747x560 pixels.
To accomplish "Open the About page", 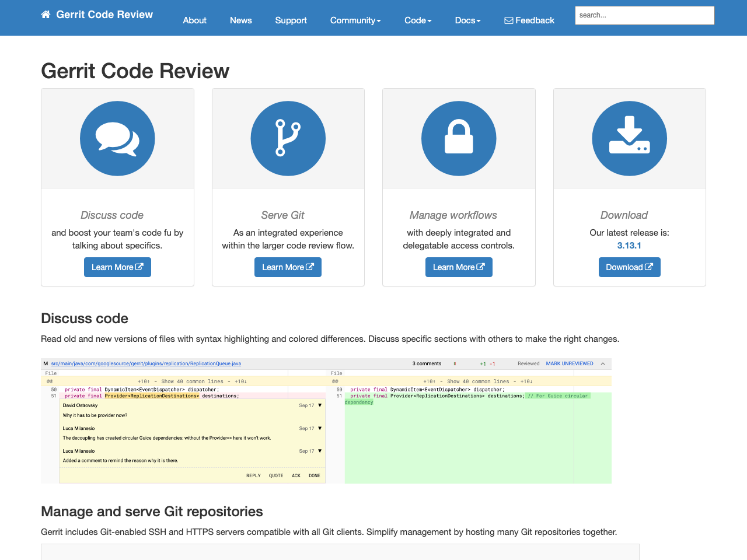I will (194, 20).
